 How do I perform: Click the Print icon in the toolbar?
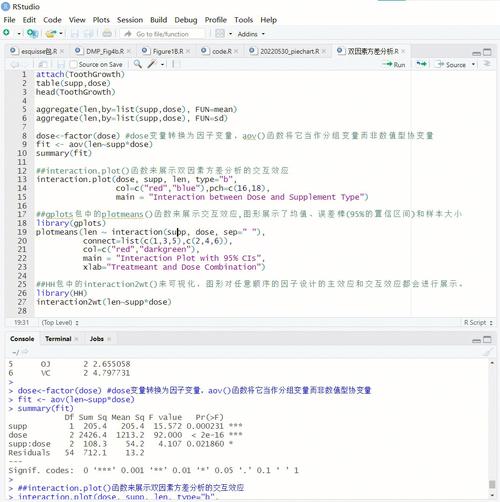(107, 33)
